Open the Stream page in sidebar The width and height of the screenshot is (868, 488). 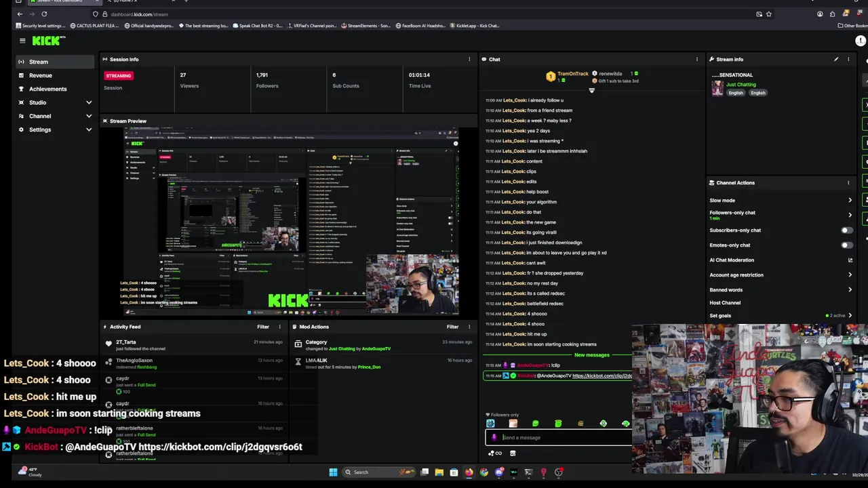click(56, 62)
